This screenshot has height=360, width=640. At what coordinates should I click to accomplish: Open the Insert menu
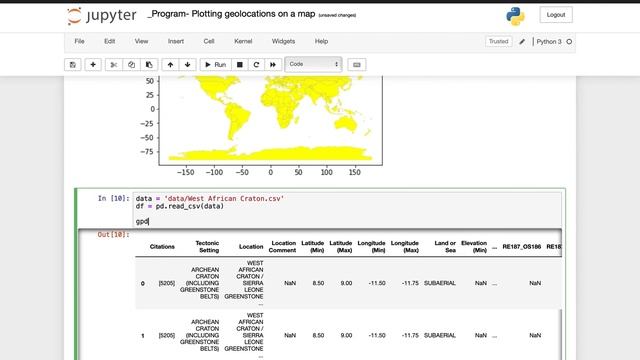176,41
